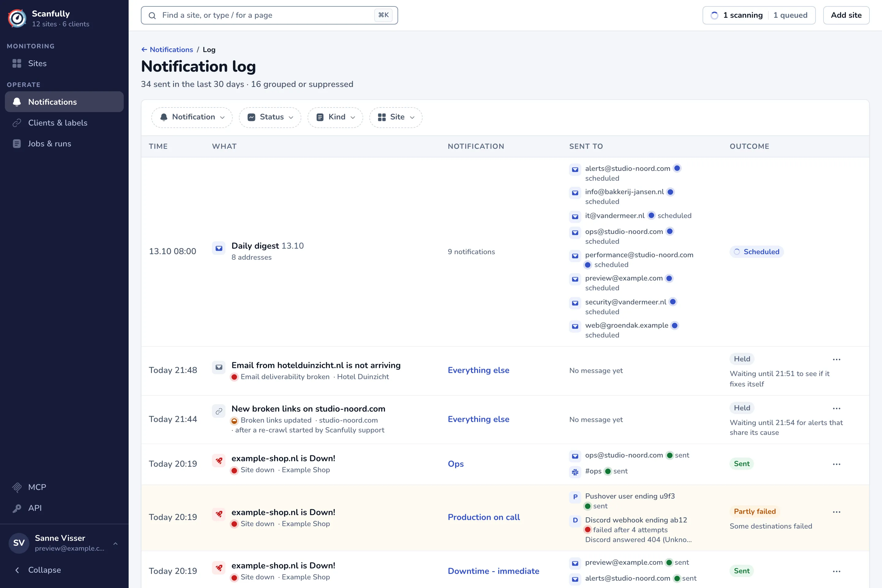882x588 pixels.
Task: Open the Notification filter dropdown
Action: 192,117
